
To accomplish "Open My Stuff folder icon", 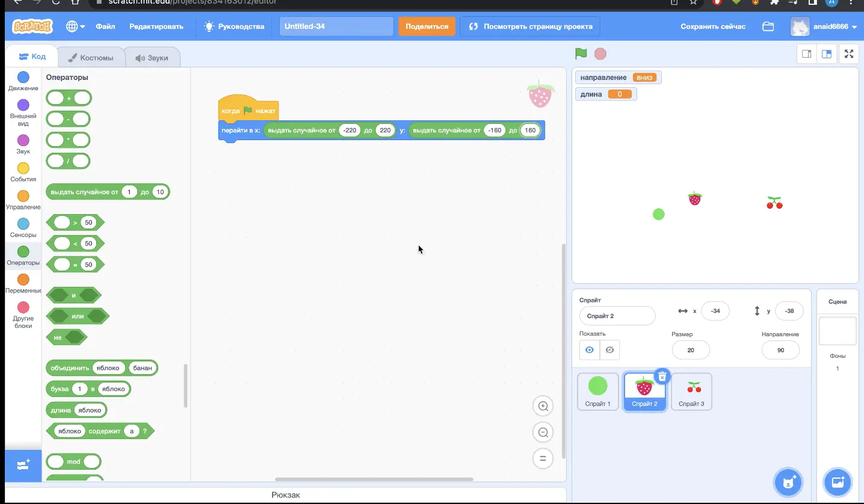I will [768, 26].
